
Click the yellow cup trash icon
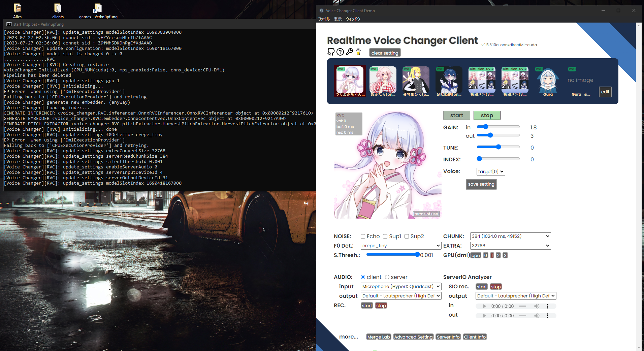(x=358, y=52)
